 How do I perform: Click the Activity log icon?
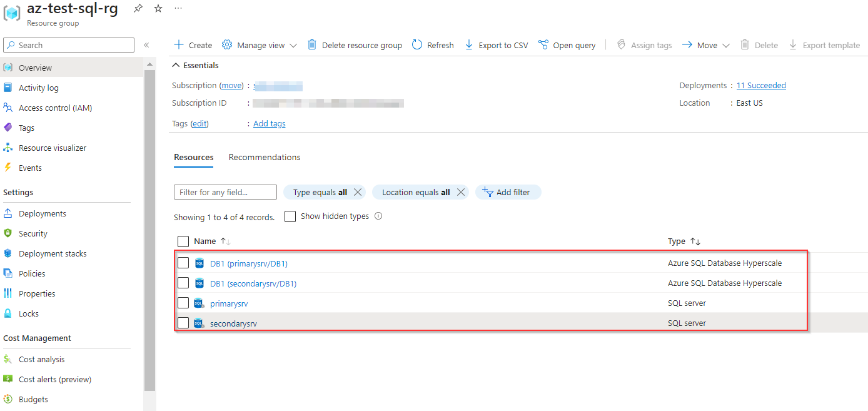pos(8,88)
